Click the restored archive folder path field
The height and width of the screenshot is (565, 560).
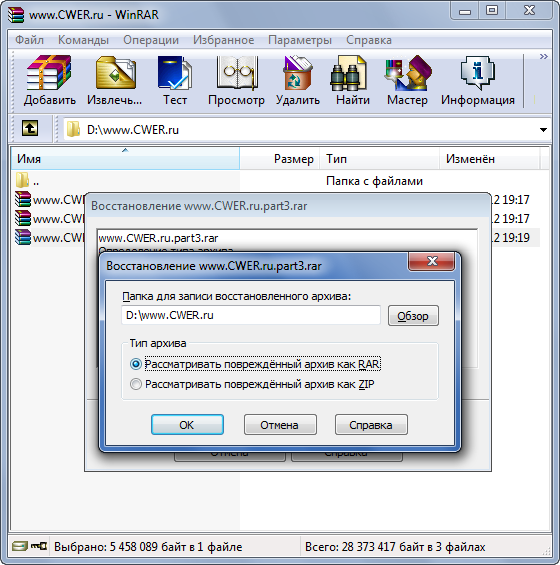251,315
